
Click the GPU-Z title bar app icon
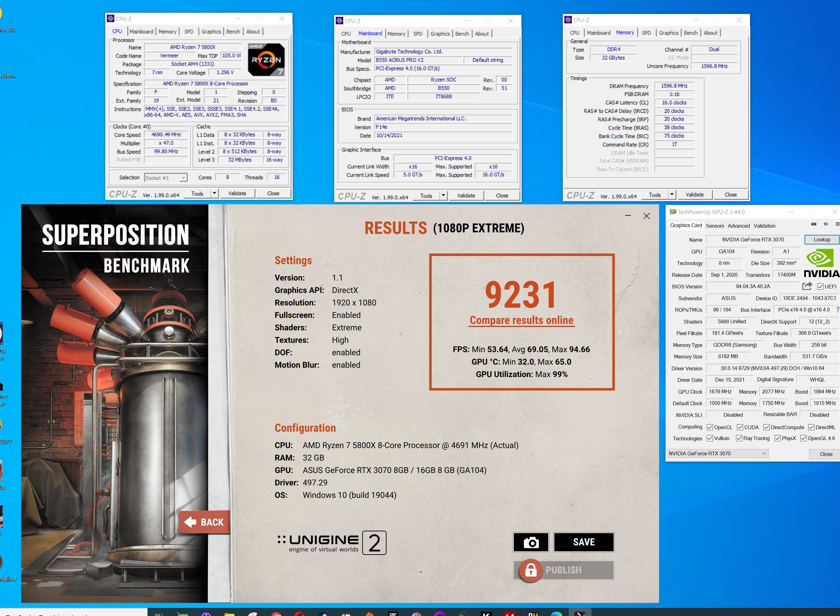coord(673,212)
